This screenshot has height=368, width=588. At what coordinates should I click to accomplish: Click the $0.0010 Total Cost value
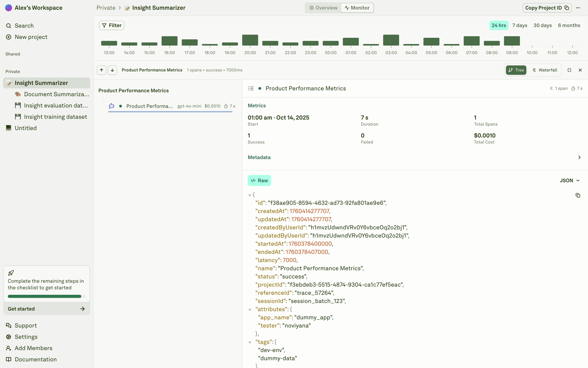(x=485, y=136)
